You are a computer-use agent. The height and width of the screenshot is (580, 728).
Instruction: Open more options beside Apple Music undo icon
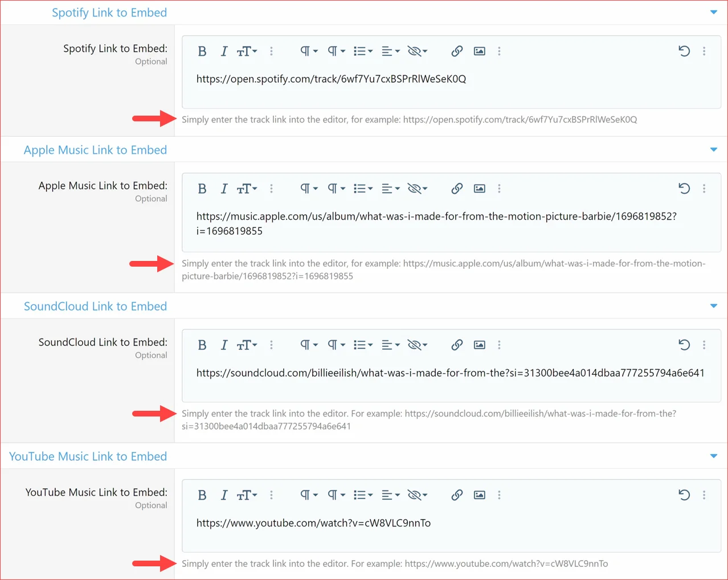click(704, 189)
